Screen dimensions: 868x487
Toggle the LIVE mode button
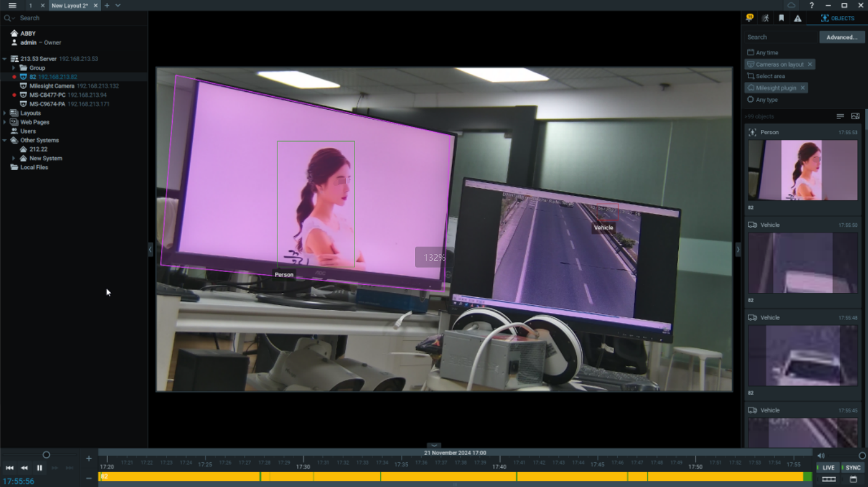coord(828,468)
